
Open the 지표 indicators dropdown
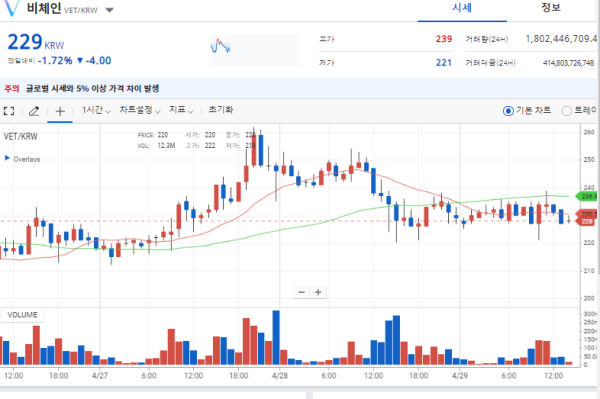pyautogui.click(x=181, y=110)
